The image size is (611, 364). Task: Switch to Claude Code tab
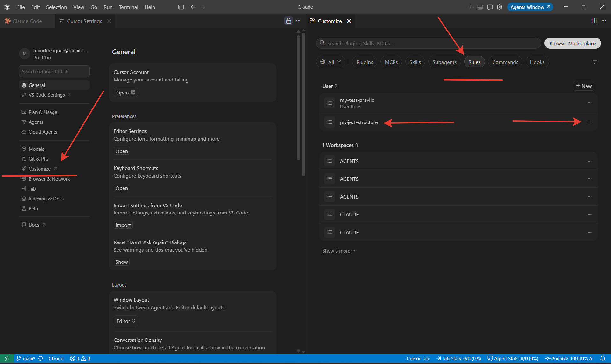coord(27,21)
